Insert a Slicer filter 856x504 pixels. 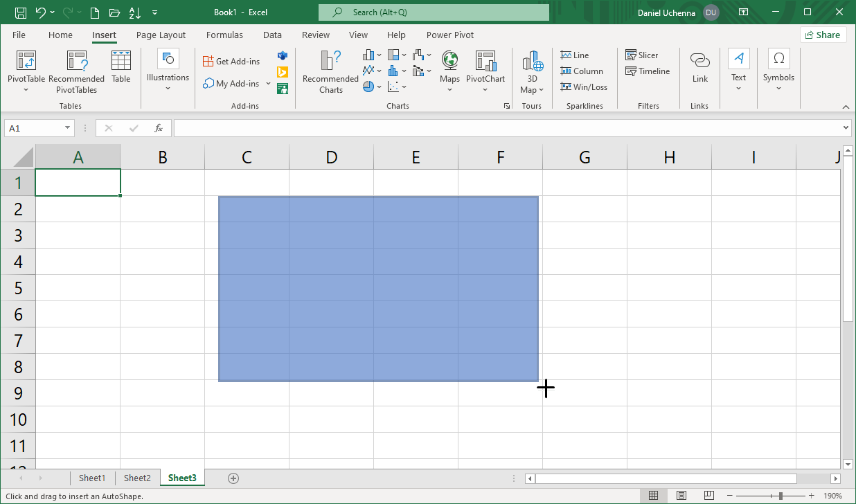(x=641, y=55)
